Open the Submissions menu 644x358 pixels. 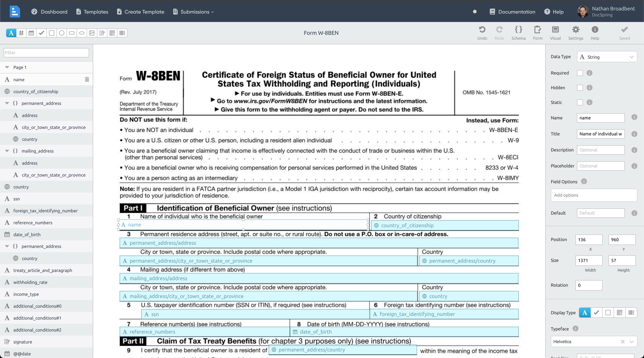193,12
